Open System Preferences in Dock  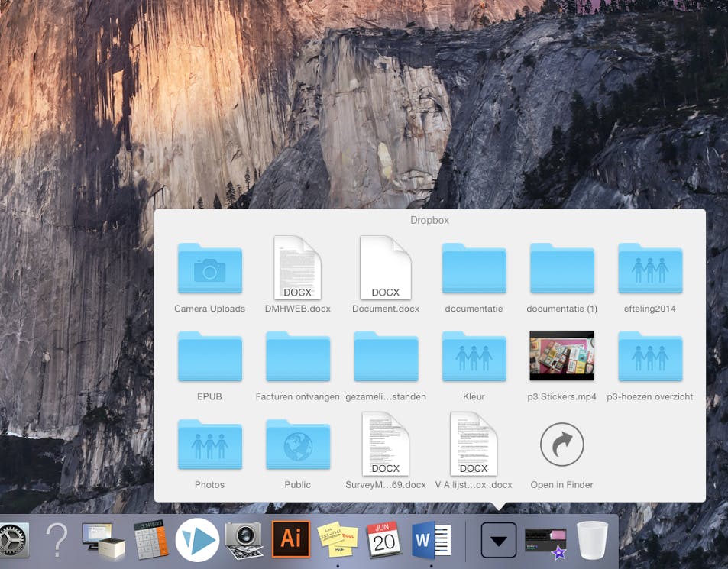pyautogui.click(x=14, y=540)
